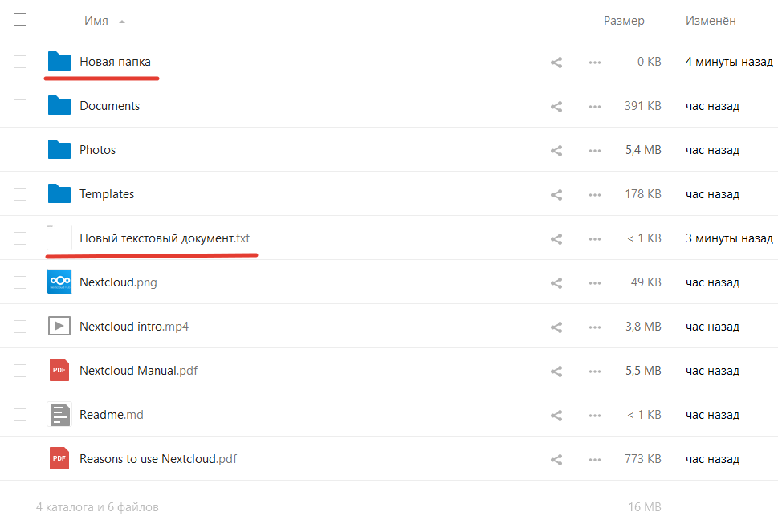Open three-dot menu for Reasons to use Nextcloud.pdf
778x532 pixels.
(x=594, y=460)
